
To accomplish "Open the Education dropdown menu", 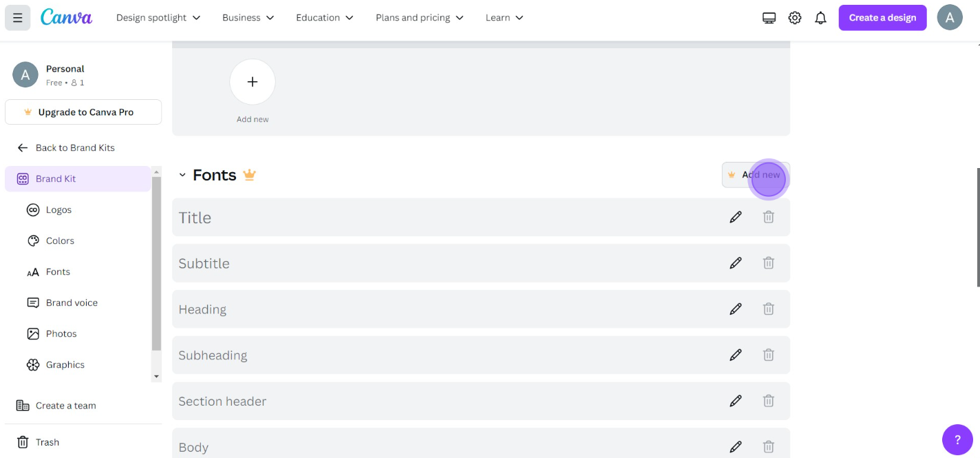I will [325, 18].
